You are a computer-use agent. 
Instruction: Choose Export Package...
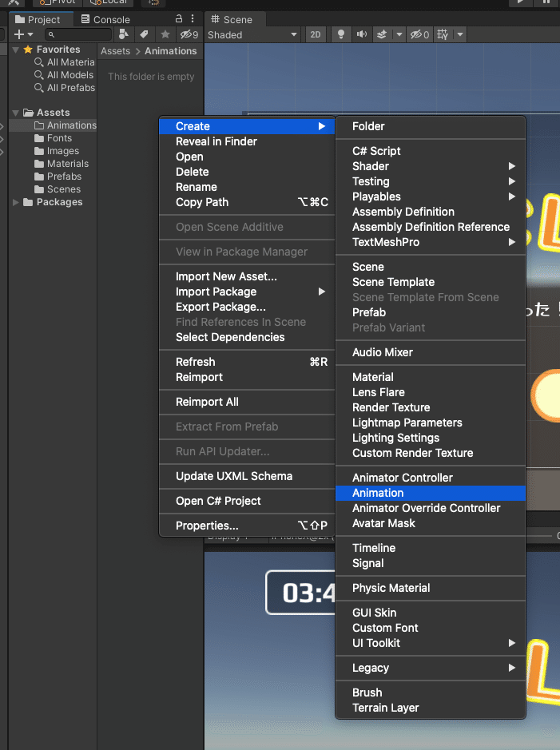point(247,307)
